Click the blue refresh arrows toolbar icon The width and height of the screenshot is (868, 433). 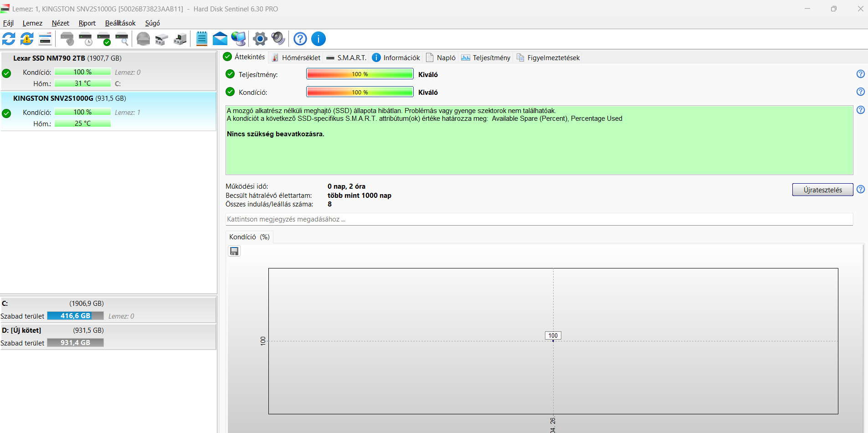9,39
